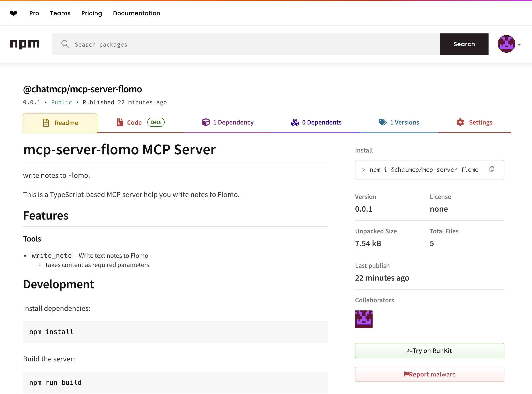
Task: Click Try on RunKit button
Action: (429, 351)
